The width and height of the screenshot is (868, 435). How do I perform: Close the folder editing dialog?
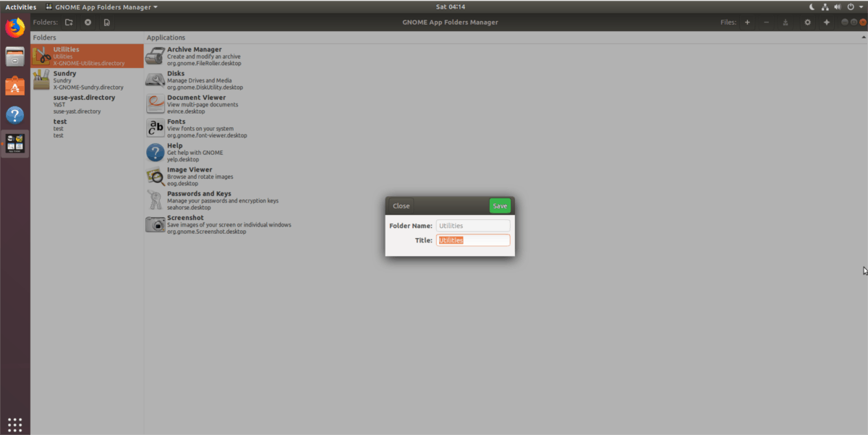pos(401,206)
